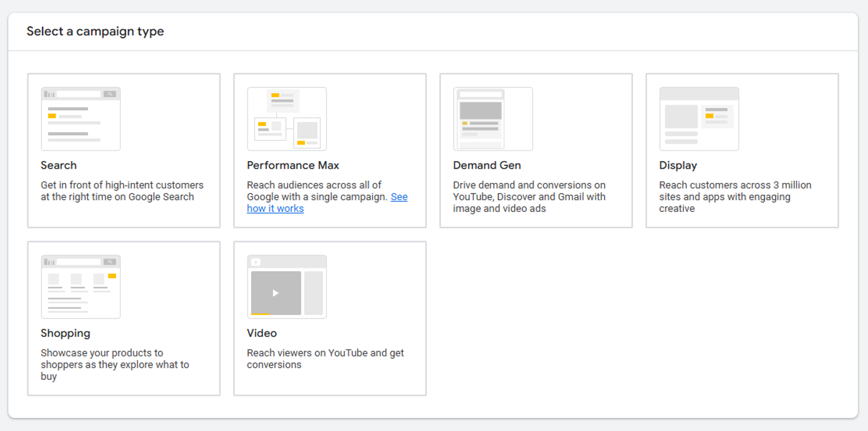Choose the Shopping card title

pos(65,333)
